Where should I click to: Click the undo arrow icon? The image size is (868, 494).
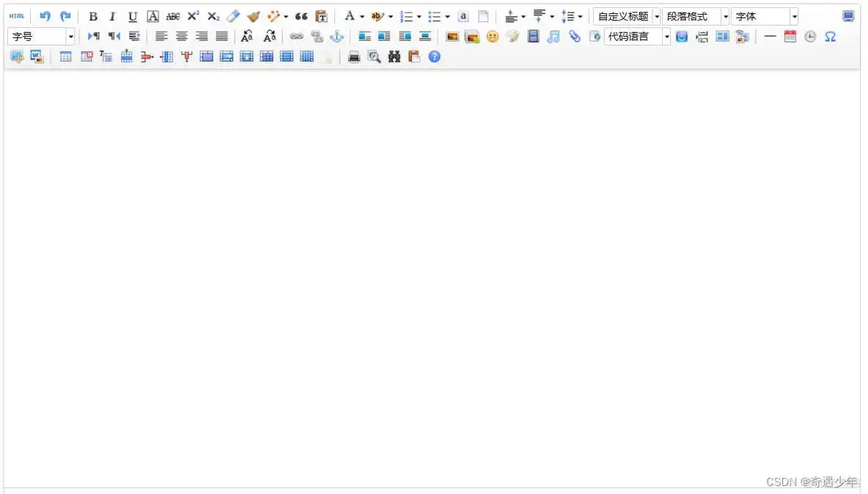45,16
